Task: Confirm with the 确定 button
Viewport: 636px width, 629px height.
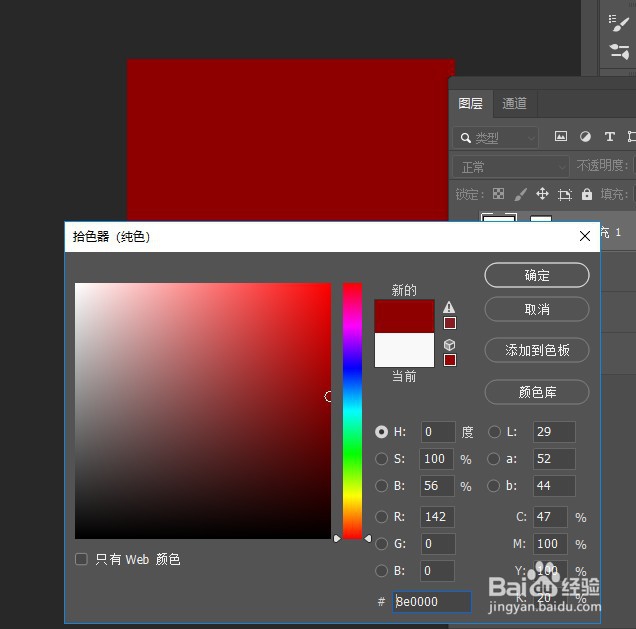Action: 537,275
